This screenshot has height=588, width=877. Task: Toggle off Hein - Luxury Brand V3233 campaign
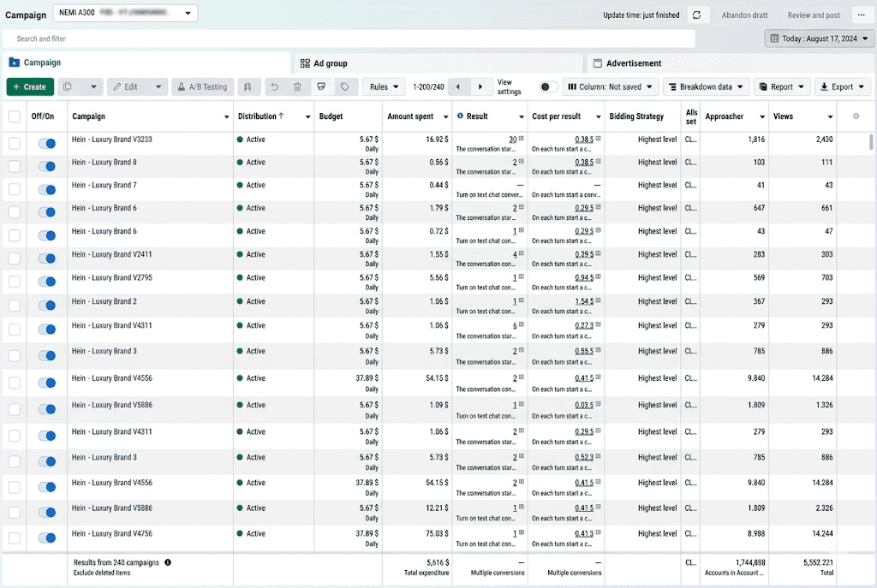(x=47, y=143)
